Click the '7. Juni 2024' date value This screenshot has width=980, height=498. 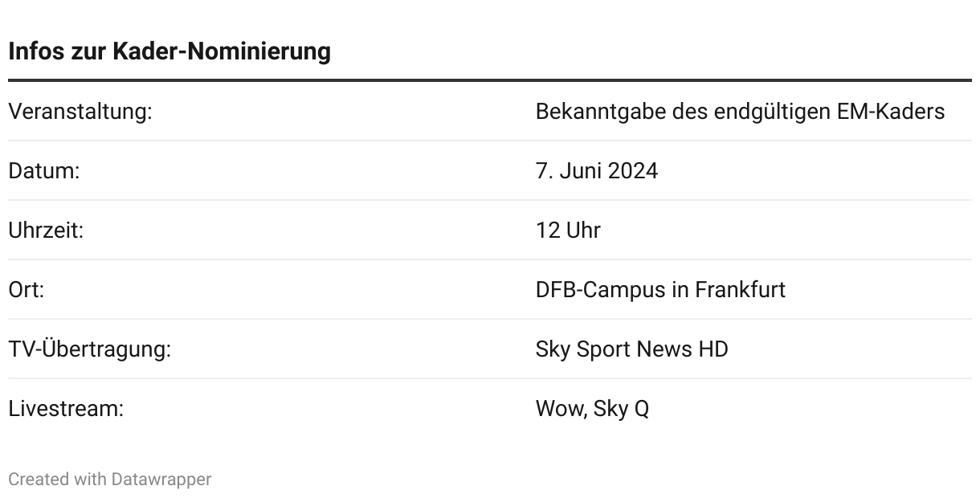(597, 170)
